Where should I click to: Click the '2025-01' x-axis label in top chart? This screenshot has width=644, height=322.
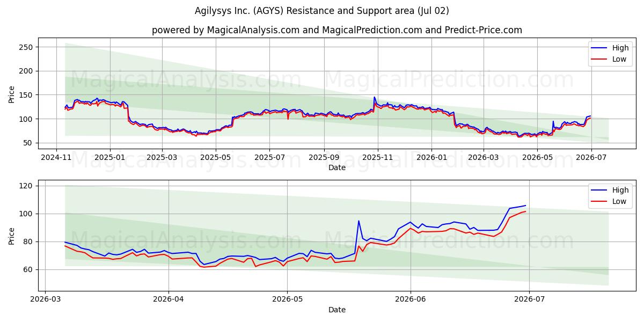[109, 158]
